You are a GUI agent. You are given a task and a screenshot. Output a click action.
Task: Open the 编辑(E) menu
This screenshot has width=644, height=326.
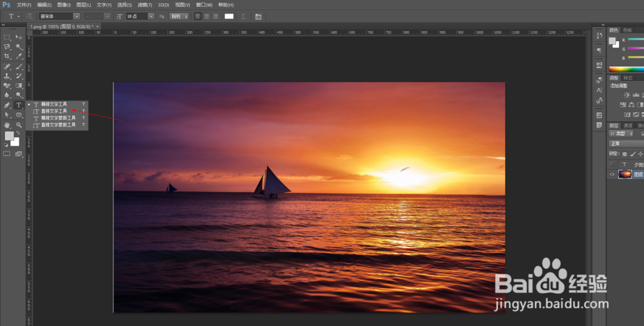44,5
